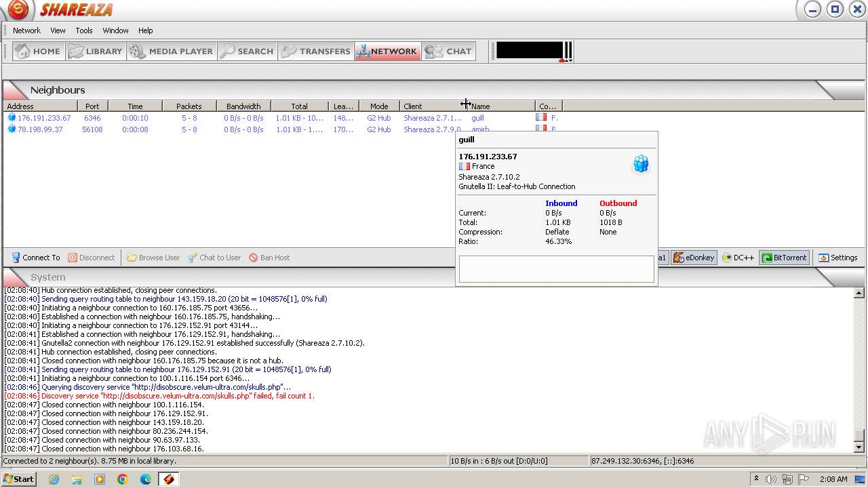Image resolution: width=868 pixels, height=488 pixels.
Task: Click 'Initiating a neighbour connection to 100.1.116.154' log line
Action: (x=127, y=378)
